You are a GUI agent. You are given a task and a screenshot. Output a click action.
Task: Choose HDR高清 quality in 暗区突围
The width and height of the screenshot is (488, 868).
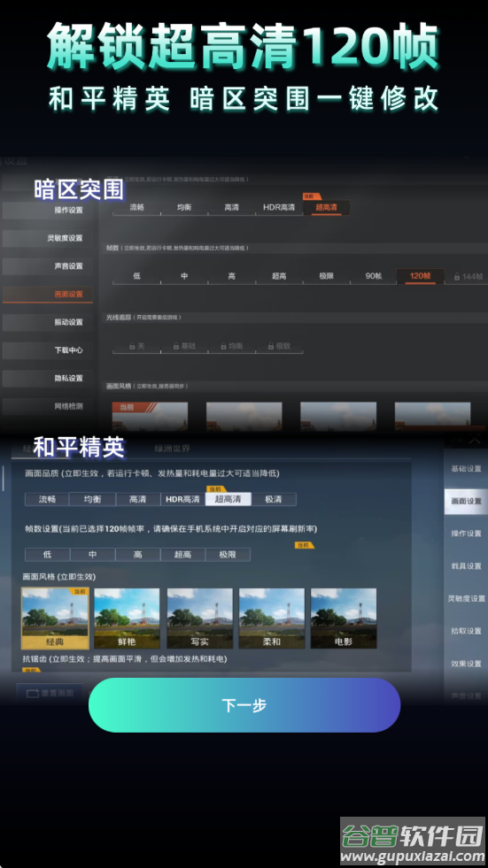[x=279, y=208]
